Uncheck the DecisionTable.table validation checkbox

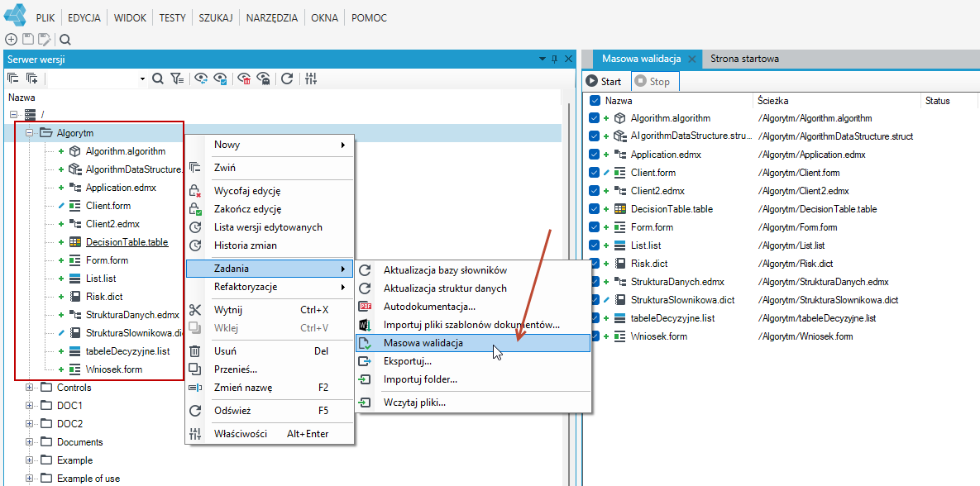(x=595, y=209)
